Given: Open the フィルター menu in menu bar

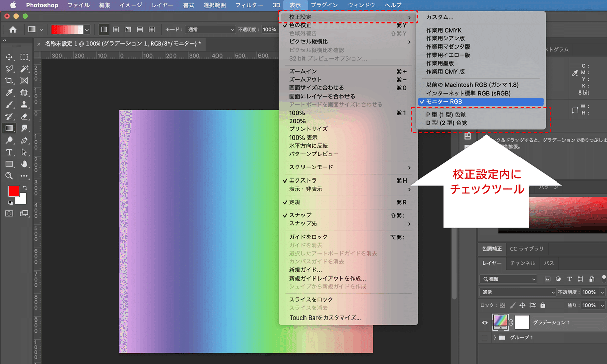Looking at the screenshot, I should 249,5.
